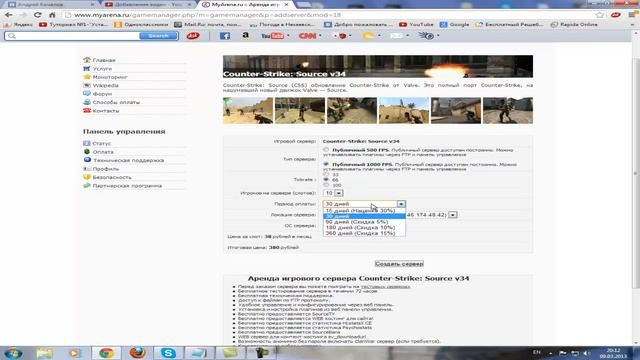The image size is (640, 360).
Task: Select Публичный 1000 FPS server type
Action: tap(326, 164)
